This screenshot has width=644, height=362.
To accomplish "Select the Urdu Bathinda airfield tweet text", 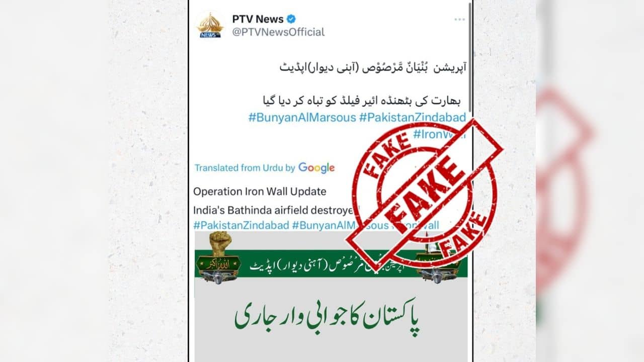I will coord(360,101).
